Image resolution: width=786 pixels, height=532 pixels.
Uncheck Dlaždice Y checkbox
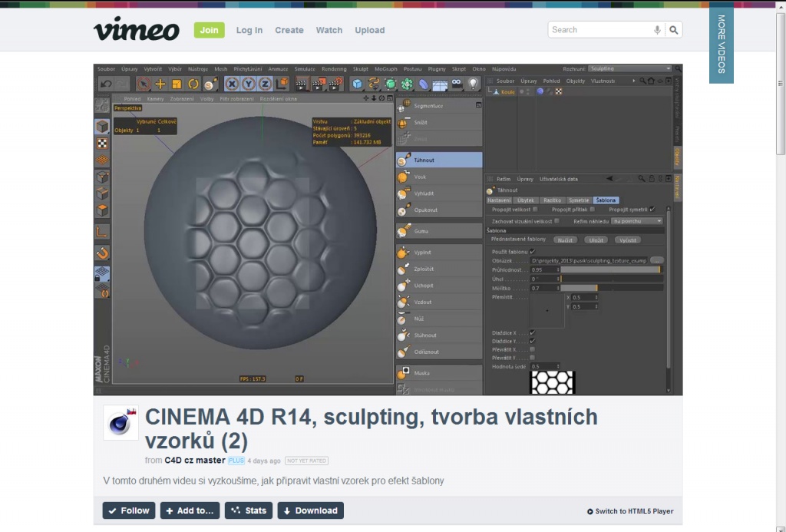click(x=533, y=341)
